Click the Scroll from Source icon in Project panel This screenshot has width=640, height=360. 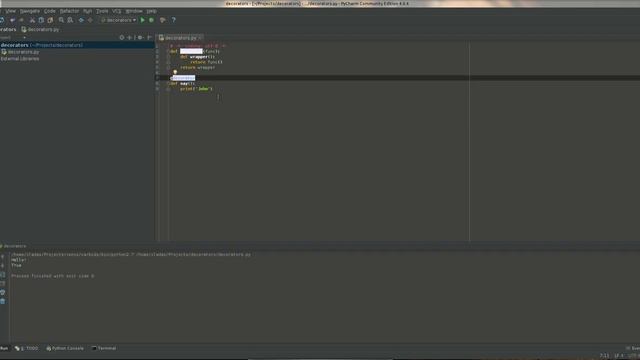pyautogui.click(x=122, y=38)
